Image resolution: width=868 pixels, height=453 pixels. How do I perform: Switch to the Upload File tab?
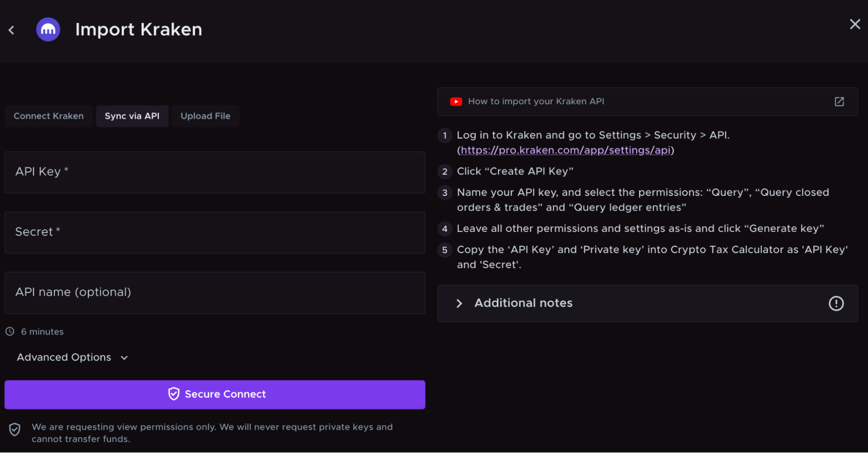pos(205,116)
